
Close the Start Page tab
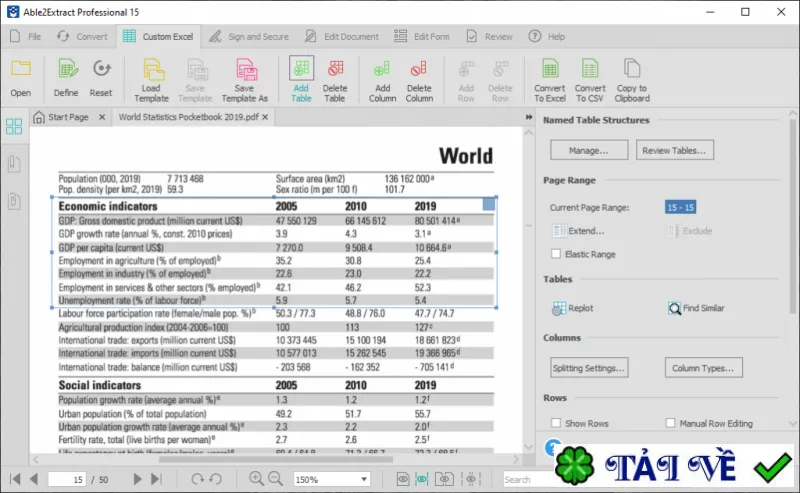tap(102, 117)
